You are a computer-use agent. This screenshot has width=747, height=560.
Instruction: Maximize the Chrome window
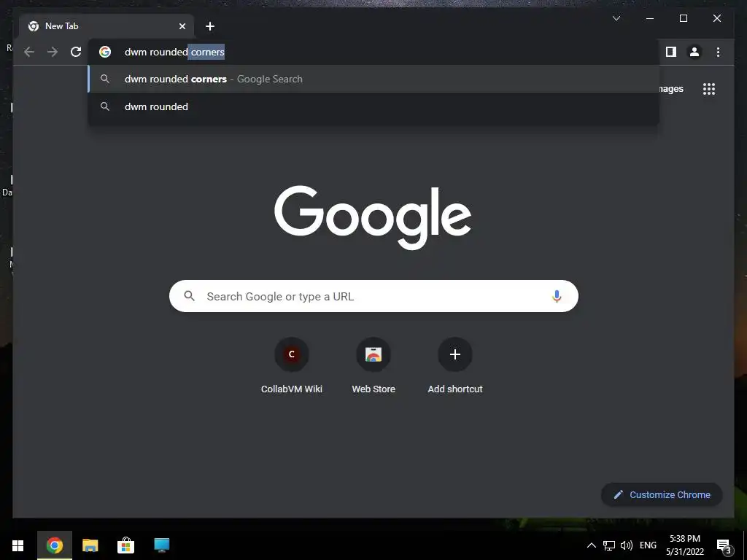coord(683,18)
